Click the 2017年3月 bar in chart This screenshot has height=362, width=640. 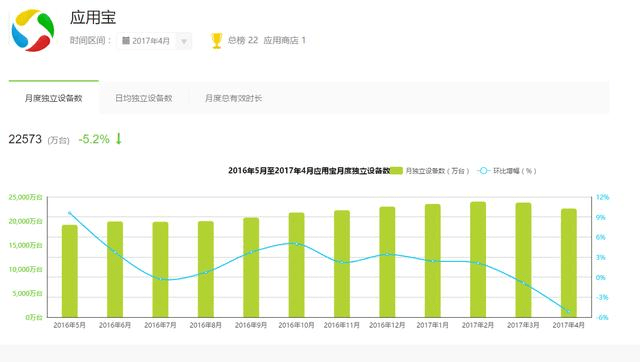pos(523,260)
